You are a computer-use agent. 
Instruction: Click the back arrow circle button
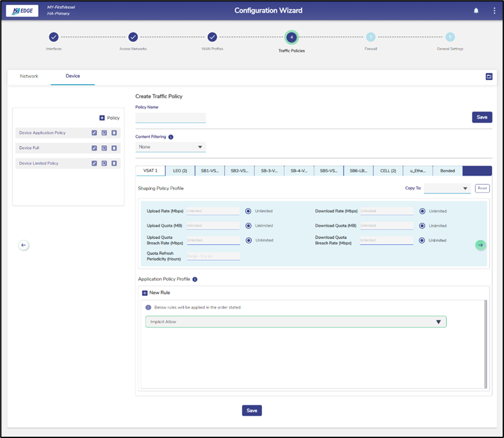point(23,245)
